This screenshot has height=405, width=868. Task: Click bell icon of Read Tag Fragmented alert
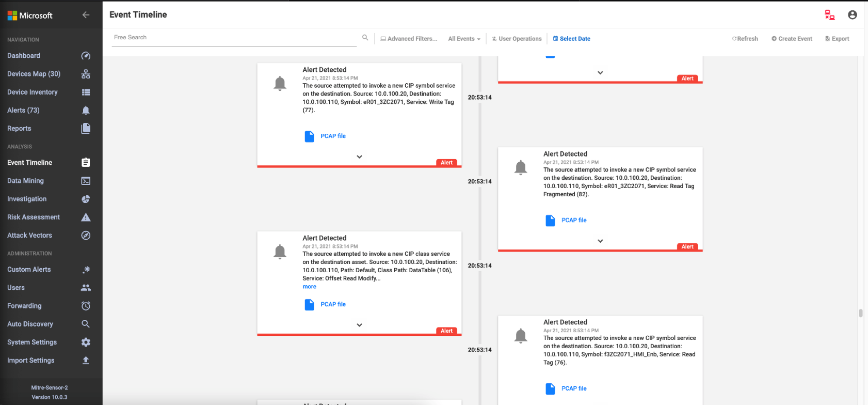point(521,167)
